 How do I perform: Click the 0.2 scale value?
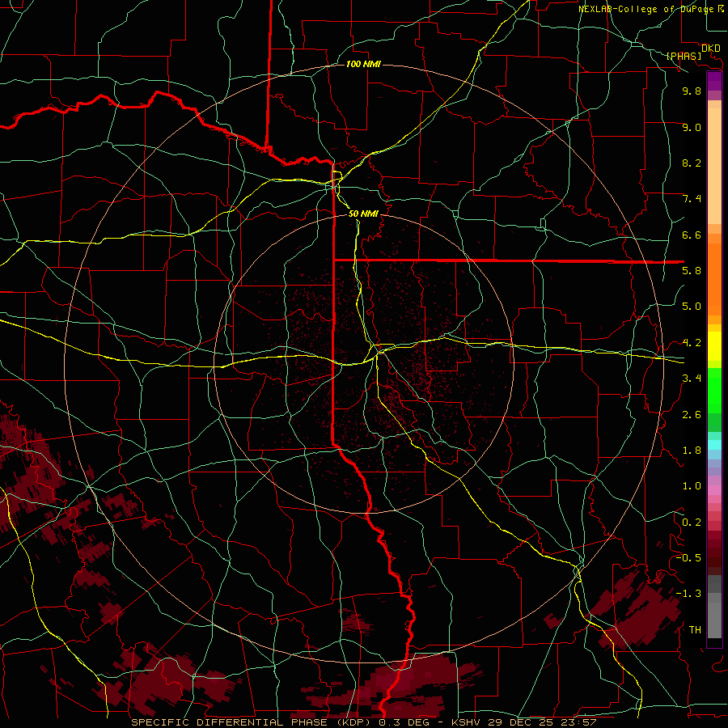click(692, 523)
